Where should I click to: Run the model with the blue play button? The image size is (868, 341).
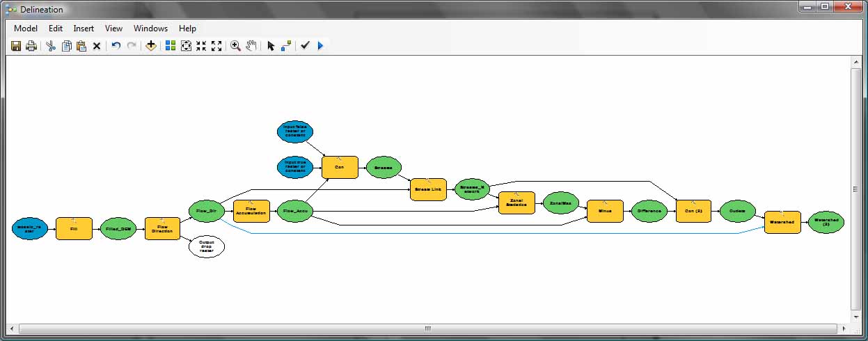320,46
